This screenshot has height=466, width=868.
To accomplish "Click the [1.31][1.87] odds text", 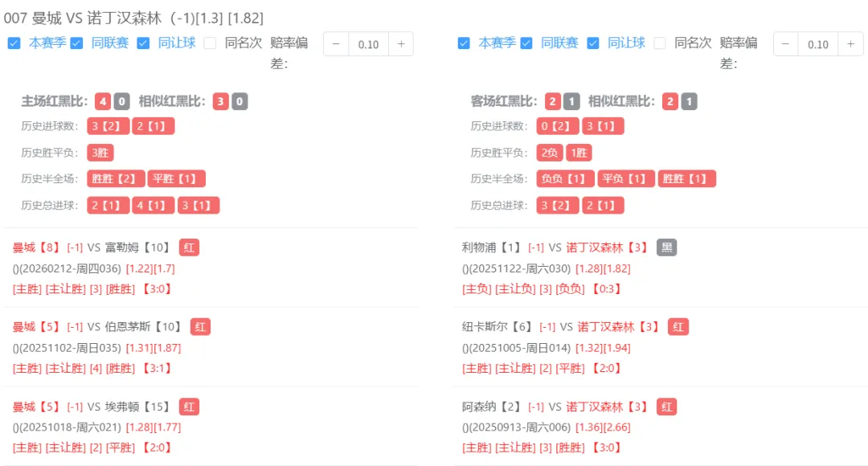I will [154, 348].
